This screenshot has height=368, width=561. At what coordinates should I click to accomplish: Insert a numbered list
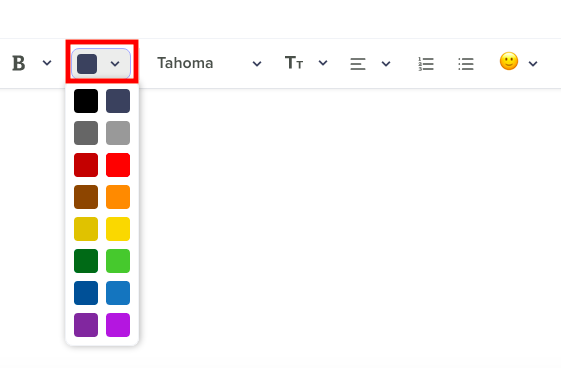point(426,64)
